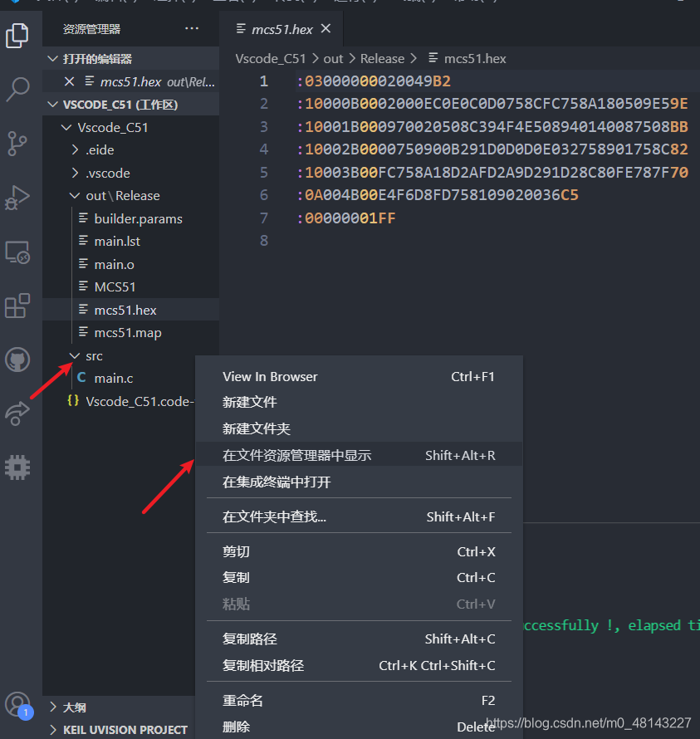Viewport: 700px width, 739px height.
Task: Click hex line :00000001FF in editor
Action: point(346,218)
